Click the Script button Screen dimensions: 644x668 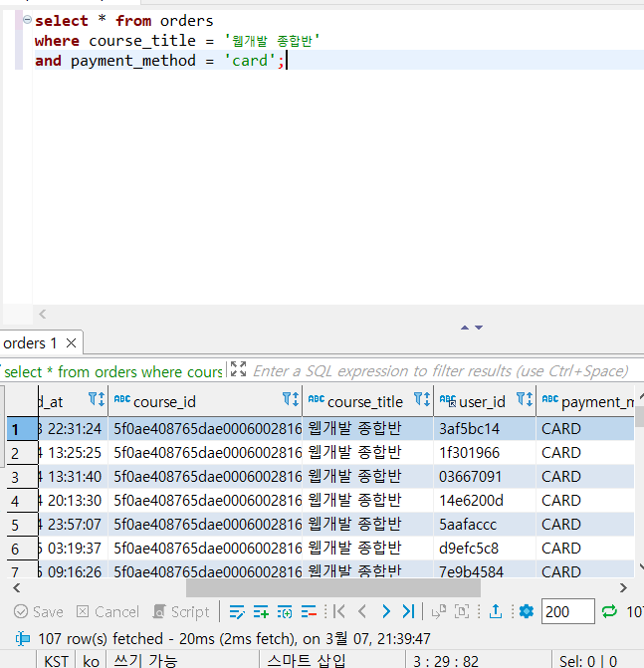point(181,612)
